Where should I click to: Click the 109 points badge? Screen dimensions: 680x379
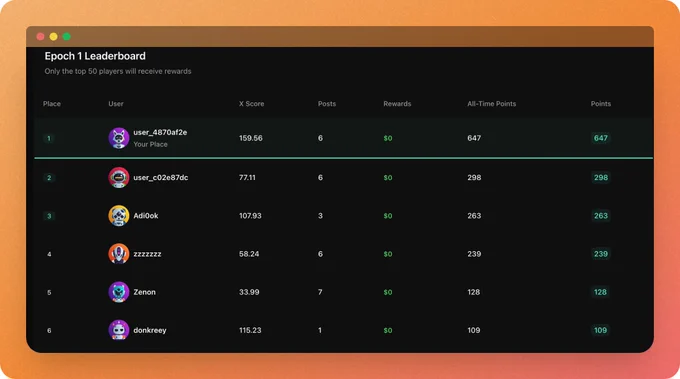point(600,330)
